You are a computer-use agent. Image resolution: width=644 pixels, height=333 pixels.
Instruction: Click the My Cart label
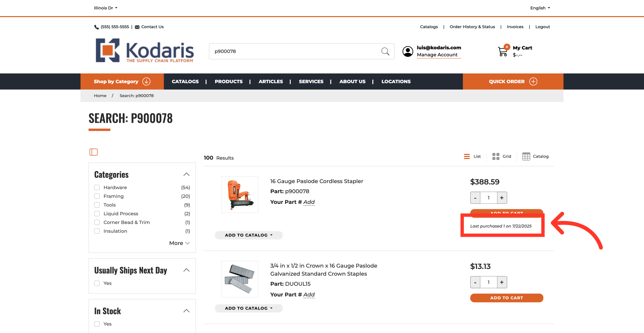522,48
